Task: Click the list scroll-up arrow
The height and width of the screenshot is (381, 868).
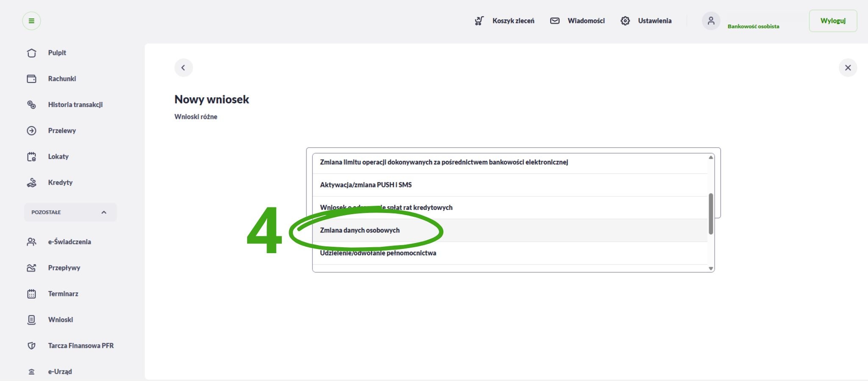Action: (x=711, y=157)
